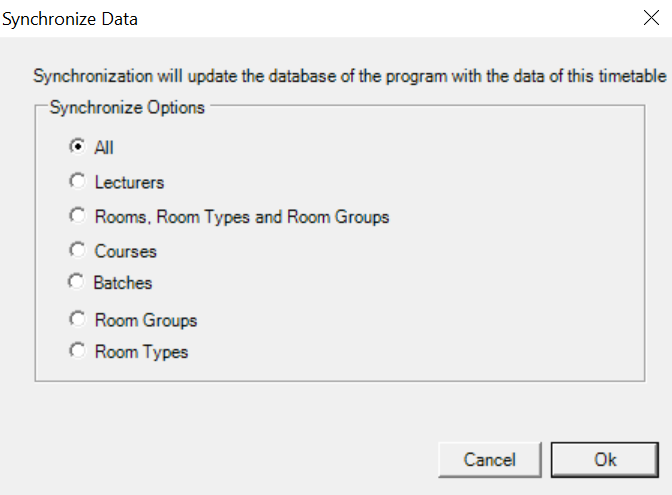Click the 'Room Groups' label text
This screenshot has width=672, height=495.
[145, 321]
